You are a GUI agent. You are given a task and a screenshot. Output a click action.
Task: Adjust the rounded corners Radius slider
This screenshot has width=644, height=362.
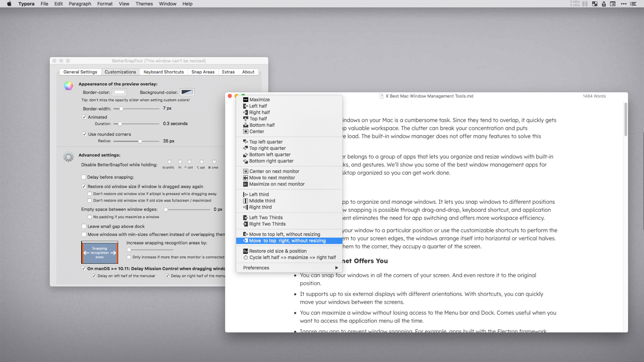136,141
